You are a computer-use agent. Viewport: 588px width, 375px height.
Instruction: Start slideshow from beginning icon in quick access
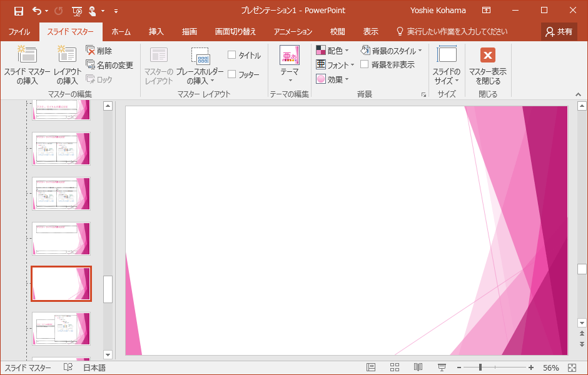tap(77, 11)
